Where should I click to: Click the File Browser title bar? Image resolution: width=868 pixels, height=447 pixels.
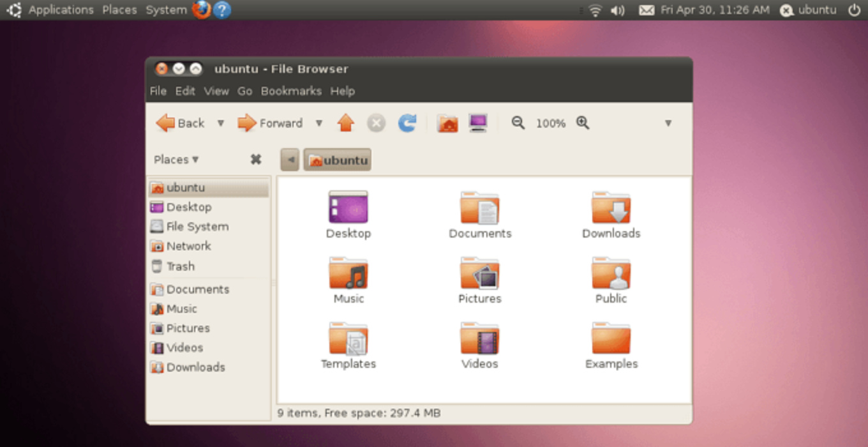click(419, 68)
